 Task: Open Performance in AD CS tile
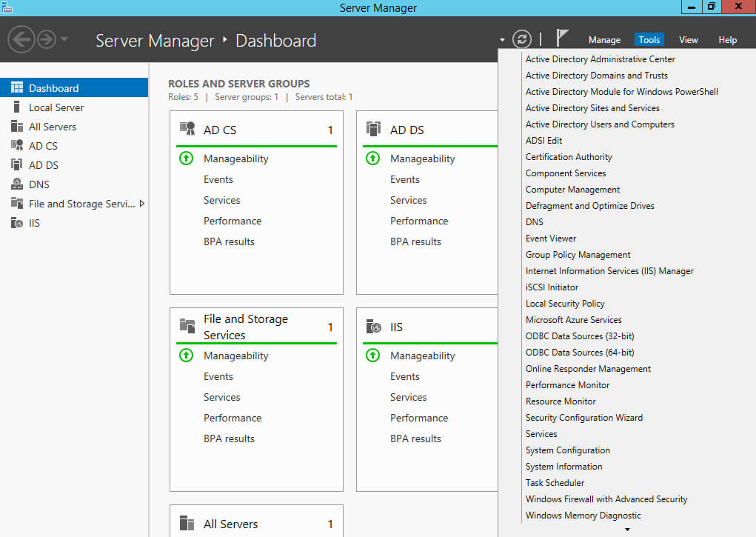click(233, 221)
